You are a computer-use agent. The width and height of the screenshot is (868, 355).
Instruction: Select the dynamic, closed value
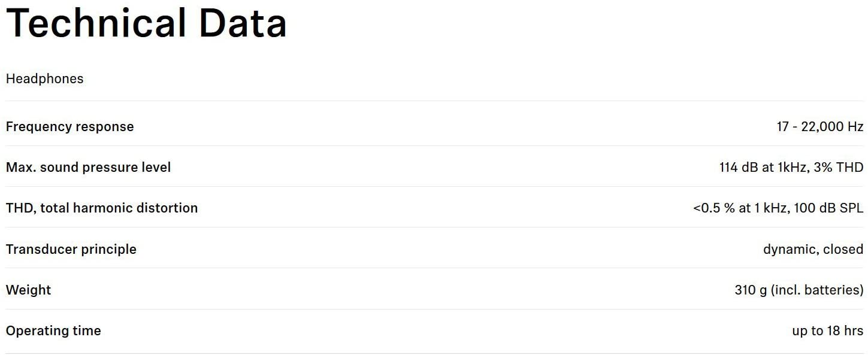[813, 249]
